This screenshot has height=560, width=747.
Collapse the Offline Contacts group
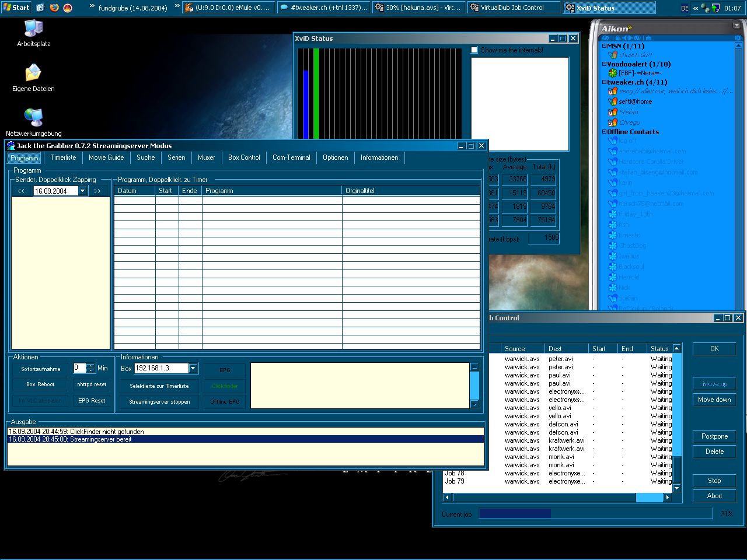click(605, 132)
